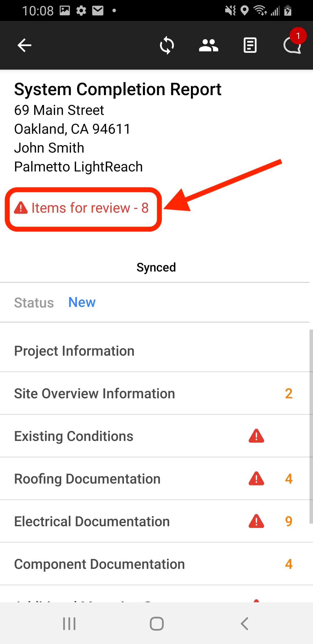Open Site Overview Information section
The image size is (313, 644).
pos(94,394)
